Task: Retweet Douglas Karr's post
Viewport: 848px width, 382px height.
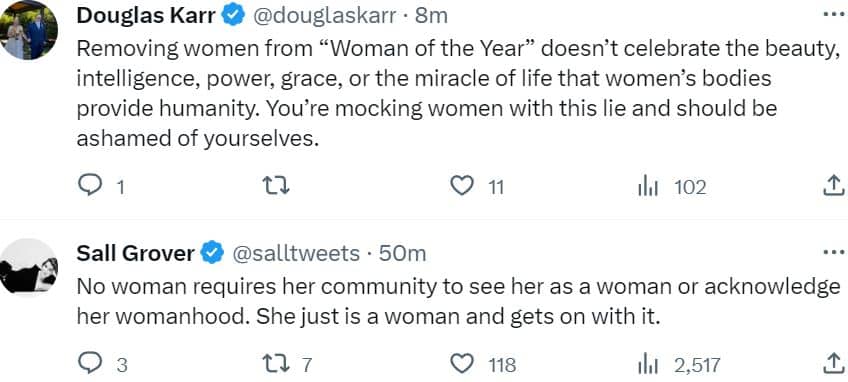Action: coord(276,187)
